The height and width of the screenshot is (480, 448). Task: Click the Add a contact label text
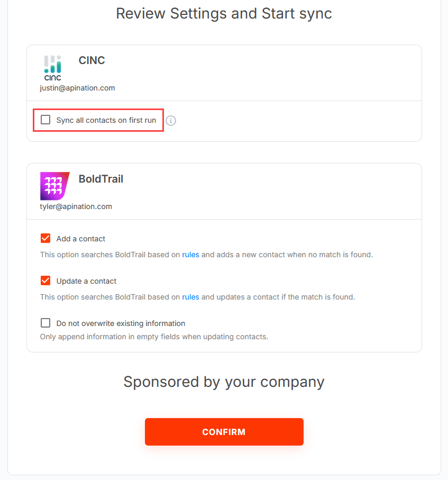(81, 239)
